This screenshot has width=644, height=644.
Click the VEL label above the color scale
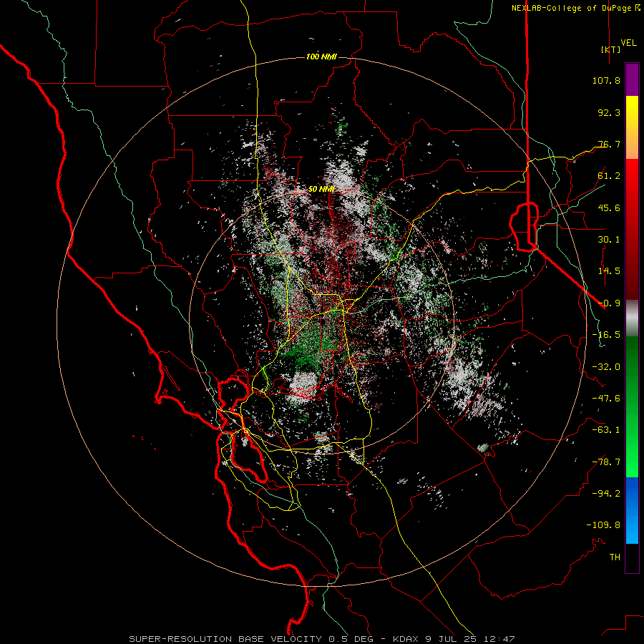pyautogui.click(x=628, y=42)
